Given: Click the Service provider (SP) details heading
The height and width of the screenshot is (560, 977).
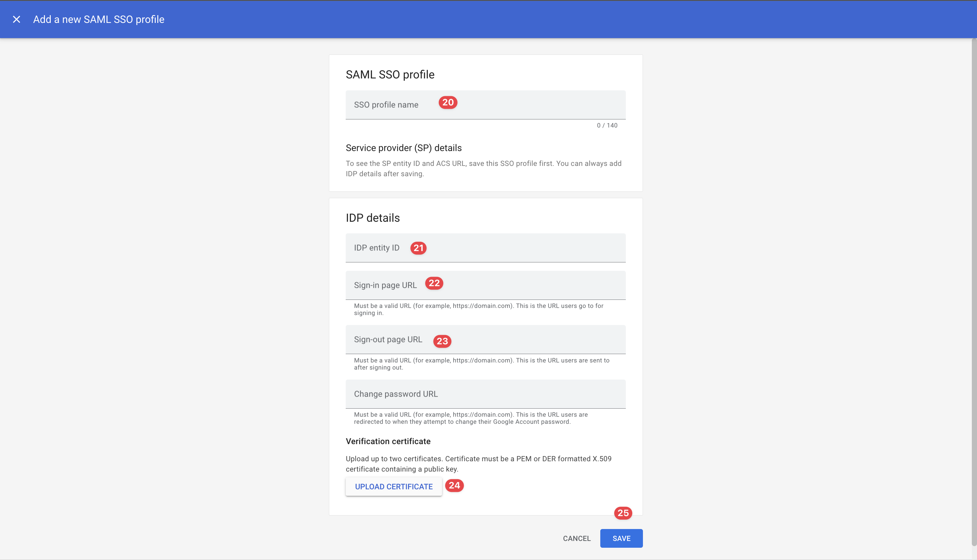Looking at the screenshot, I should click(x=404, y=148).
